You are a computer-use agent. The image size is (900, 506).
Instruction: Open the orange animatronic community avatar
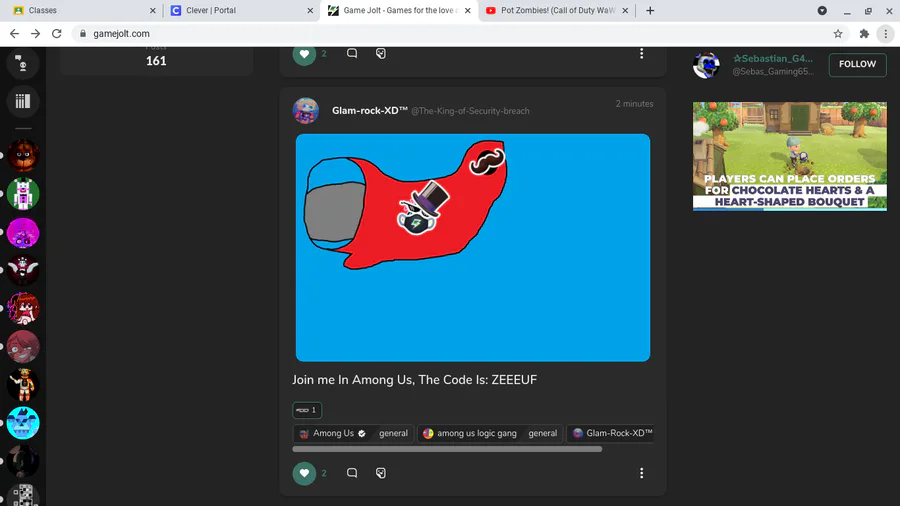tap(23, 384)
